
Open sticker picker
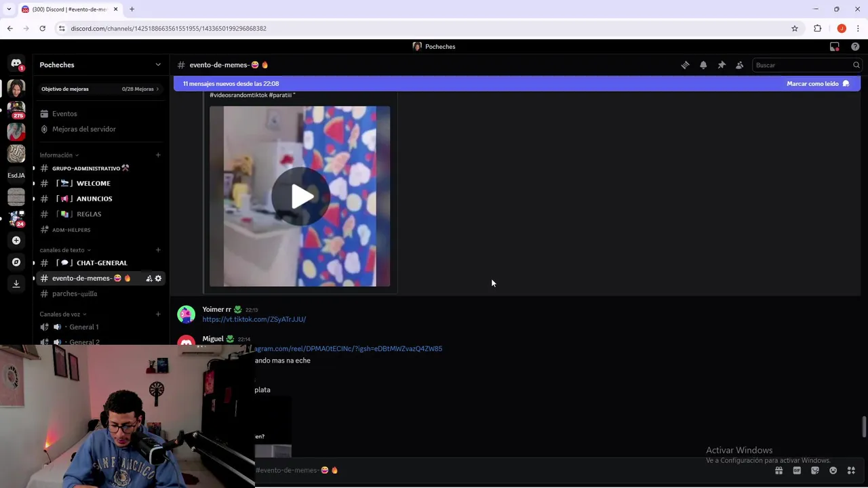(x=815, y=470)
